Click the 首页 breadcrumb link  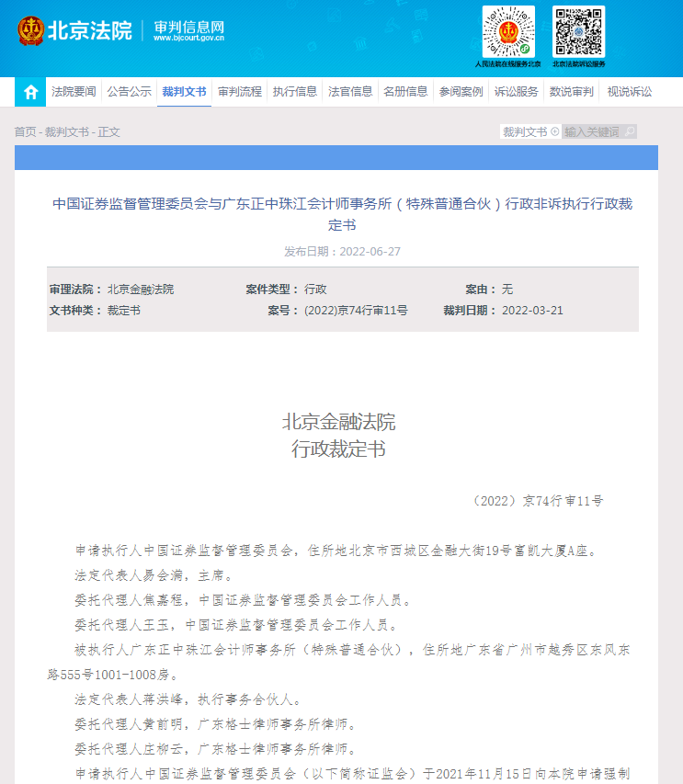click(x=25, y=132)
